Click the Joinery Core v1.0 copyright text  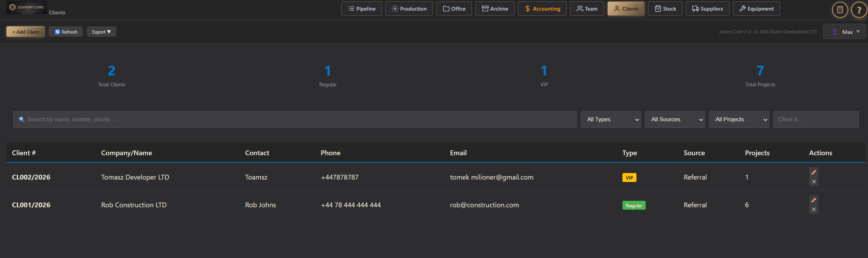(x=767, y=32)
